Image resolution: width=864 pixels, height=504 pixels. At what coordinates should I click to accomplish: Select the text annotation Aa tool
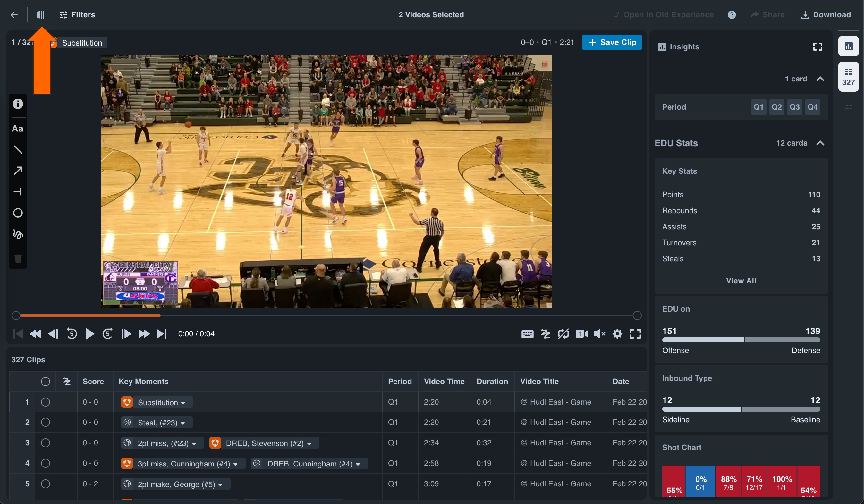click(18, 129)
